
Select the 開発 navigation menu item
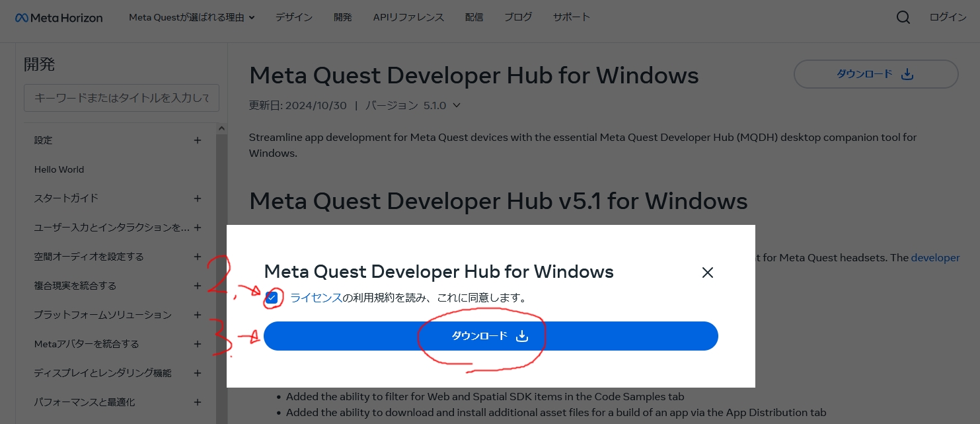point(343,17)
